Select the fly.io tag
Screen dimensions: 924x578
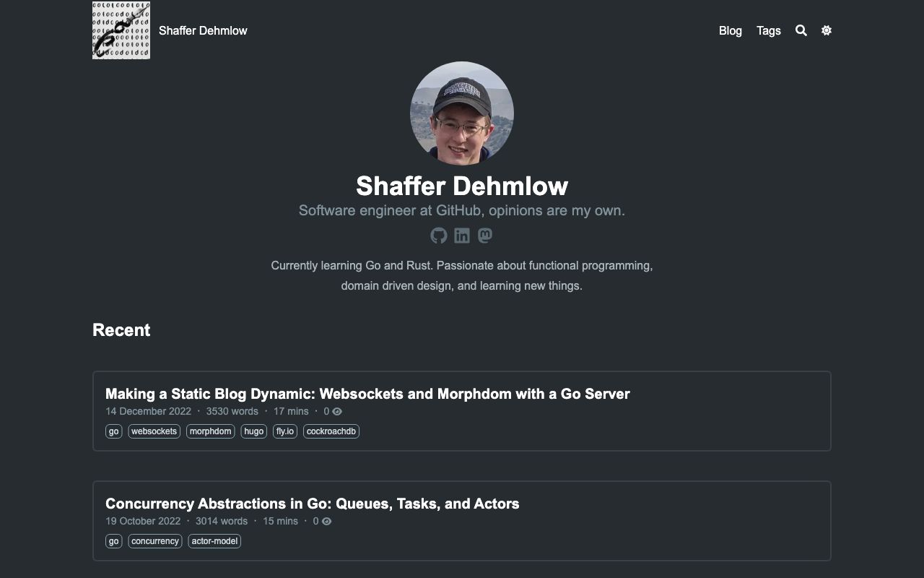[285, 431]
